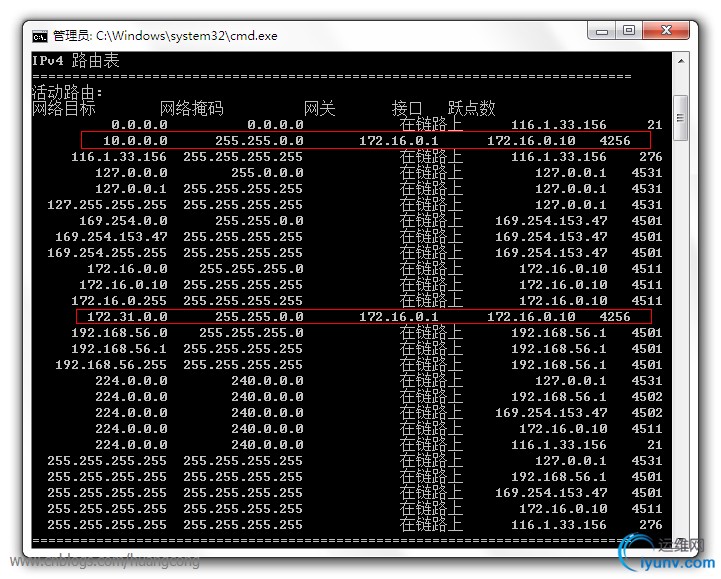Click gateway 172.16.0.1 in the 172.31.0.0 row
This screenshot has height=579, width=721.
click(399, 317)
